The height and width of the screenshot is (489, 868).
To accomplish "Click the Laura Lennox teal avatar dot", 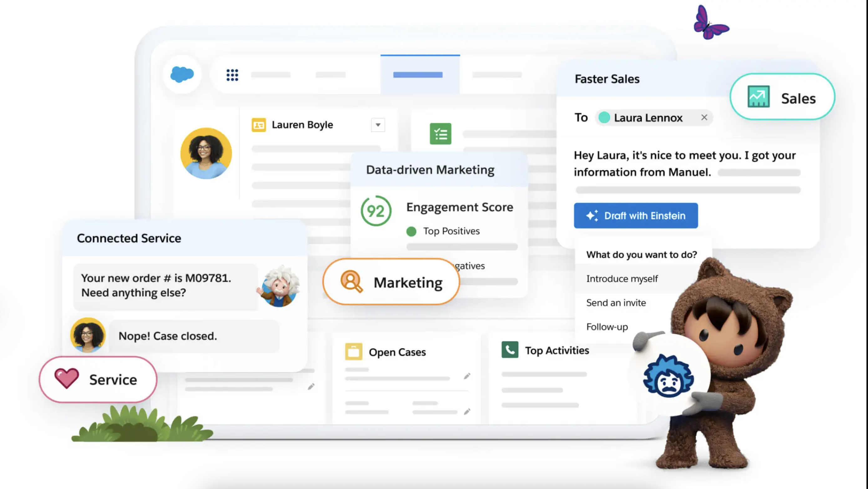I will pyautogui.click(x=604, y=118).
